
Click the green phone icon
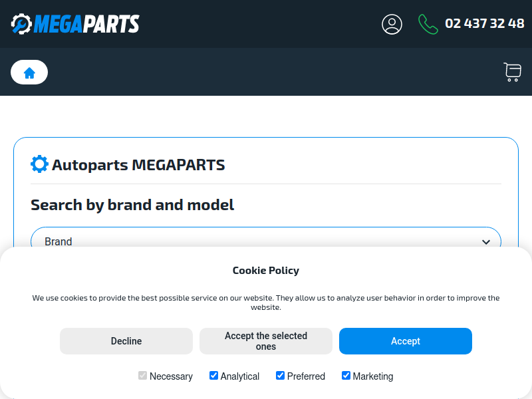[428, 24]
